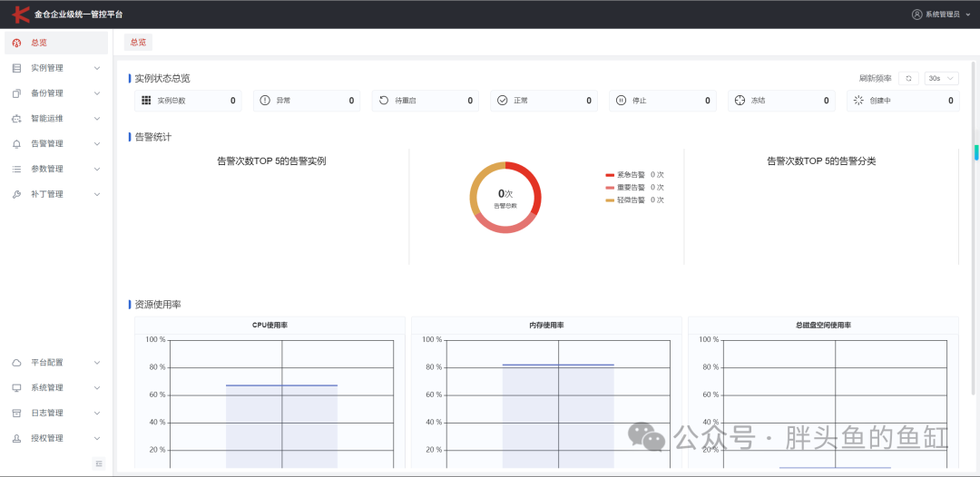Click the 备份管理 copy icon
This screenshot has width=980, height=477.
(17, 93)
